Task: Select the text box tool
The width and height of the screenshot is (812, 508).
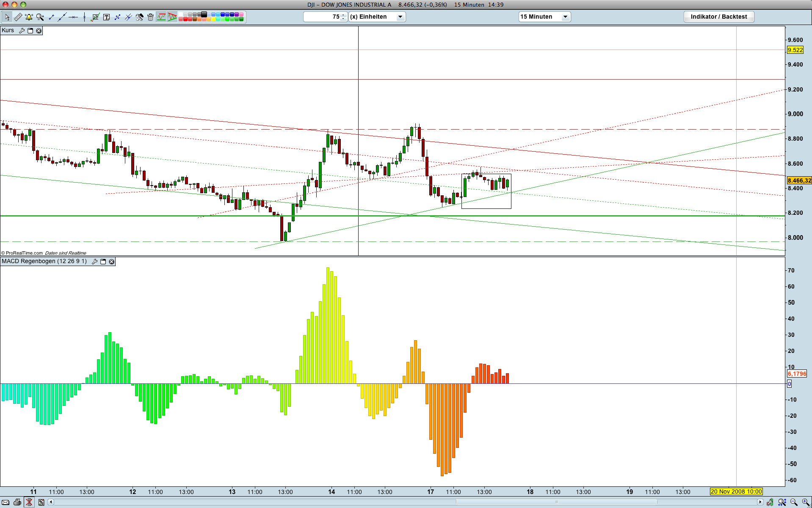Action: (x=106, y=17)
